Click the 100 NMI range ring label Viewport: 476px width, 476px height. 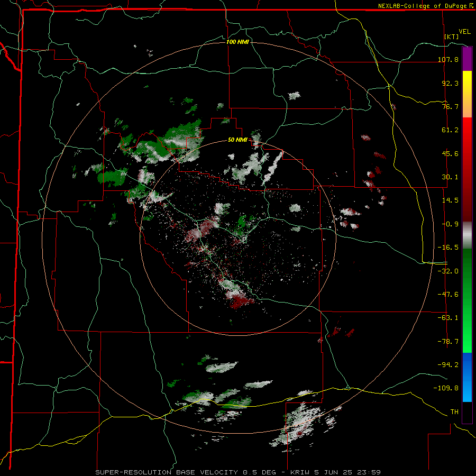[237, 42]
